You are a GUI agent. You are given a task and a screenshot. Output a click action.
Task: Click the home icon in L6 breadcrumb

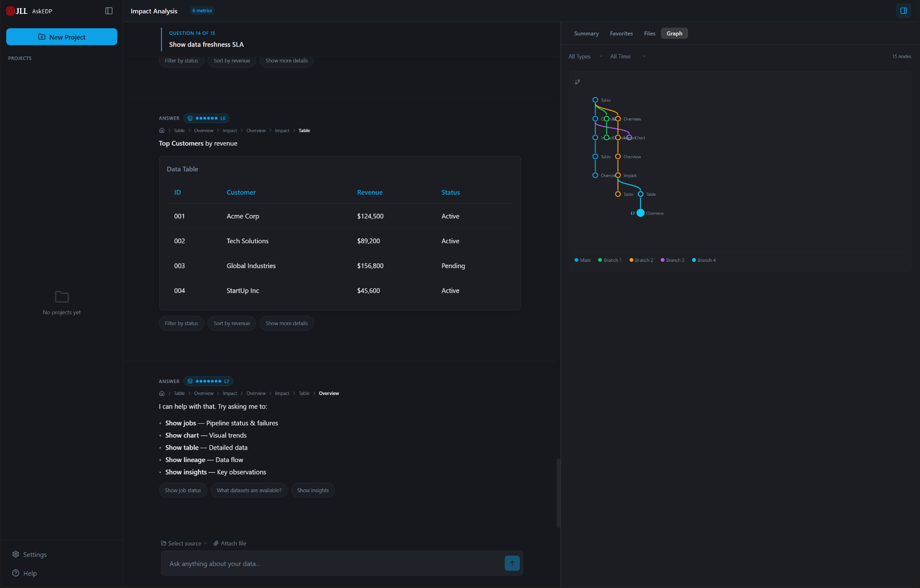click(x=162, y=131)
